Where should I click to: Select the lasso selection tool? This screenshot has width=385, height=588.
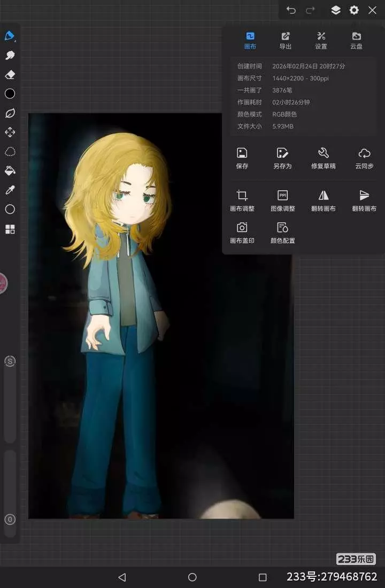tap(10, 152)
